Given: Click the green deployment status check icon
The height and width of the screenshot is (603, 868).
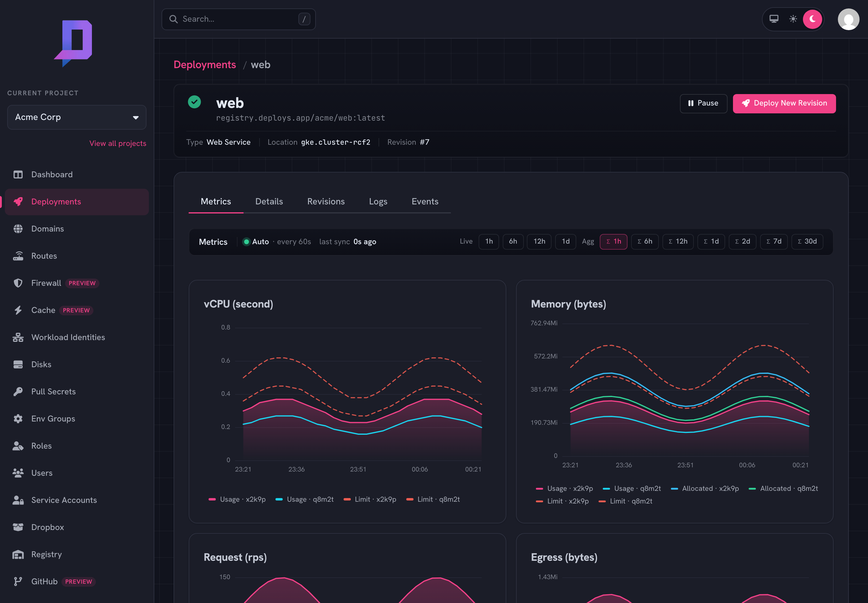Looking at the screenshot, I should (194, 102).
